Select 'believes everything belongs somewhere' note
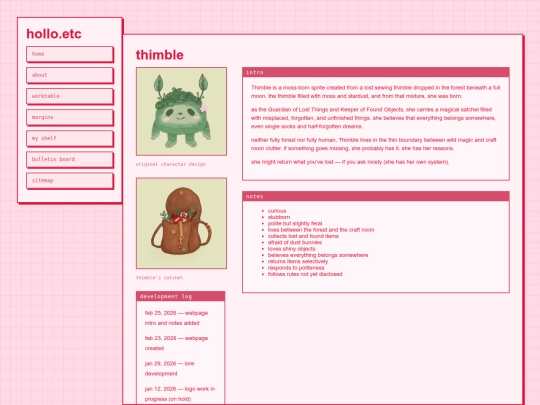 (x=318, y=255)
